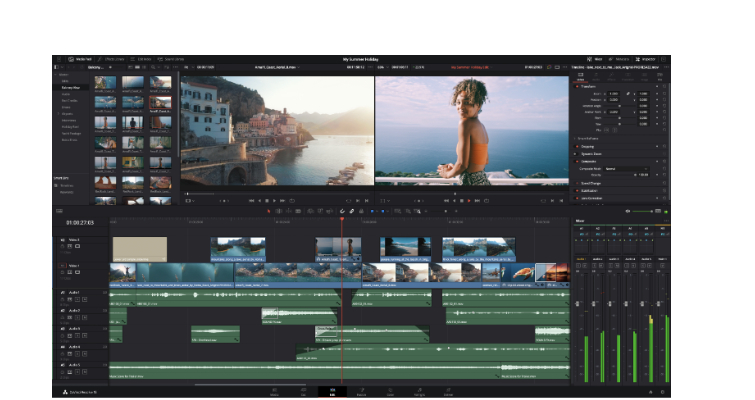The image size is (755, 400).
Task: Toggle the Metadata panel button
Action: (x=619, y=59)
